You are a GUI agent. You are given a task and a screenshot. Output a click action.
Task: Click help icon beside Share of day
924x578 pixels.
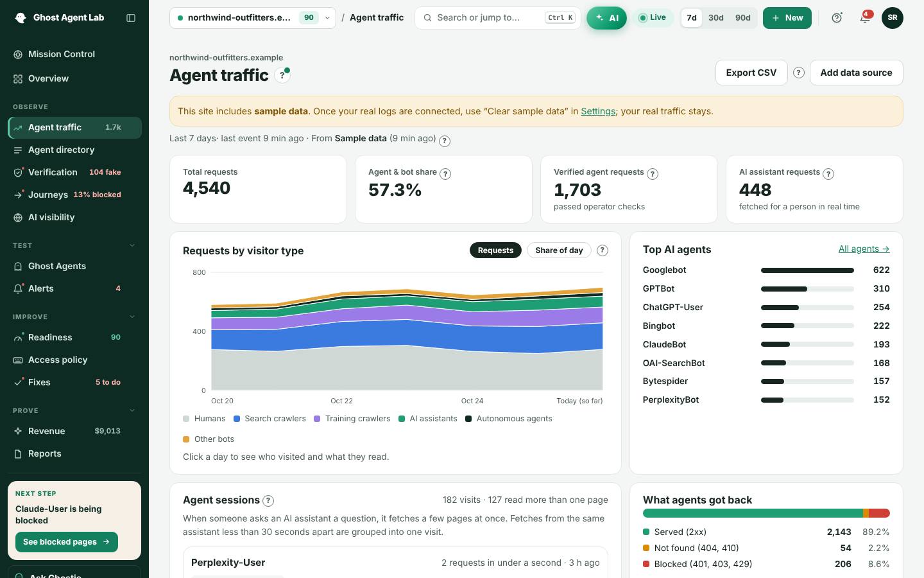(603, 250)
